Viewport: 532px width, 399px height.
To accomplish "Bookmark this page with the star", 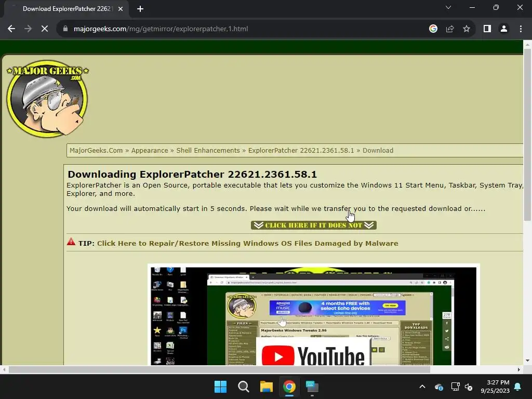I will (467, 29).
